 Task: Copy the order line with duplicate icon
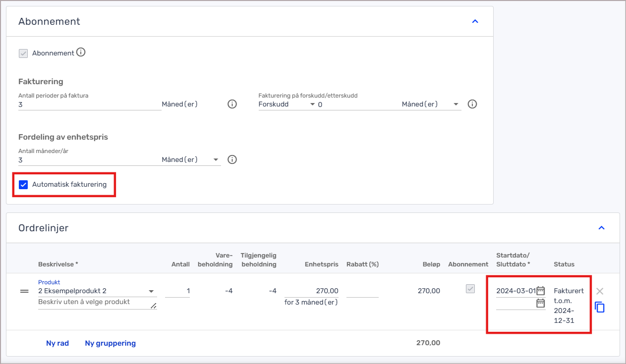pyautogui.click(x=600, y=308)
